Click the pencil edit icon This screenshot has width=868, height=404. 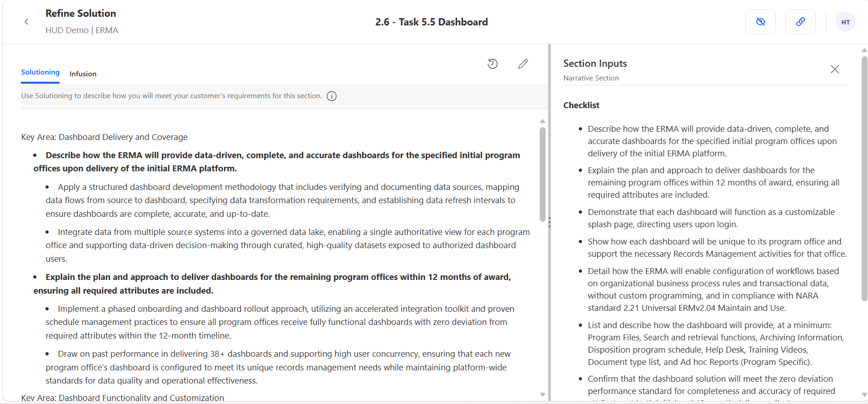click(523, 64)
